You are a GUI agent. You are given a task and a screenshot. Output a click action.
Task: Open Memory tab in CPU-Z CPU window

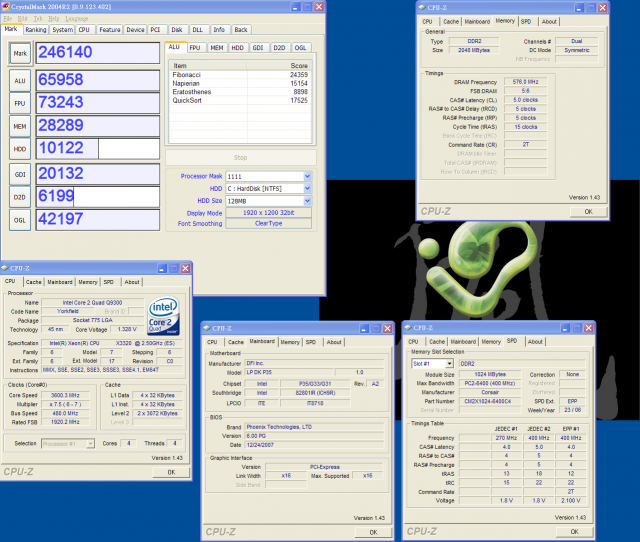coord(88,282)
